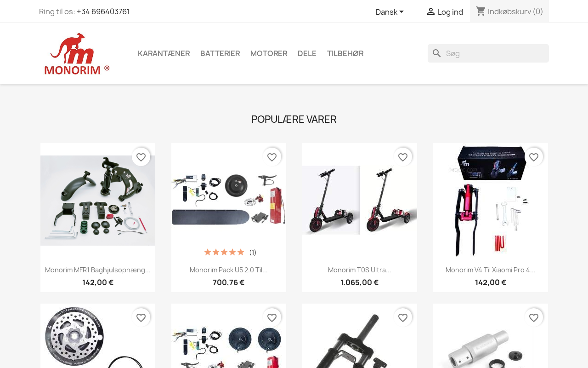Click the shopping cart icon
Viewport: 588px width, 368px height.
click(x=481, y=11)
